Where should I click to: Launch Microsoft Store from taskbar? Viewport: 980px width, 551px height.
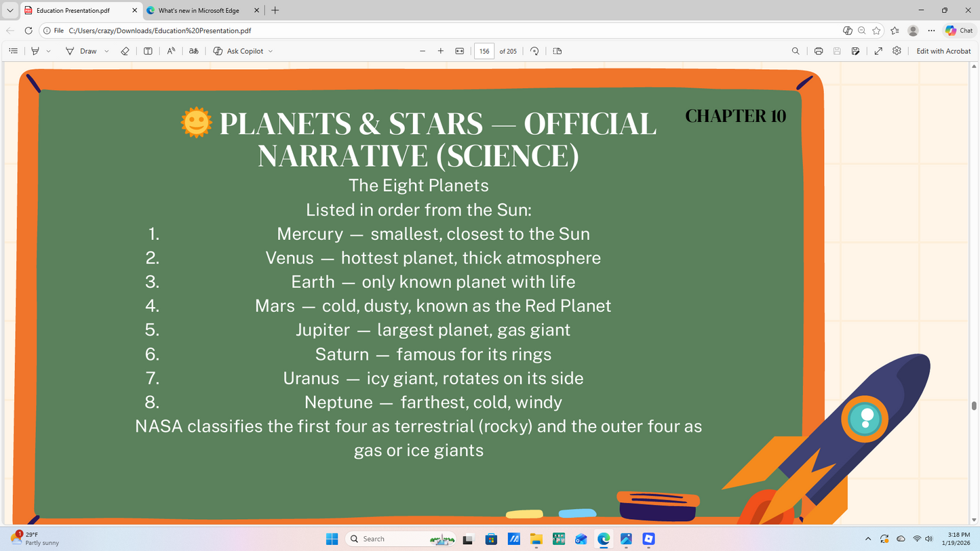(491, 539)
